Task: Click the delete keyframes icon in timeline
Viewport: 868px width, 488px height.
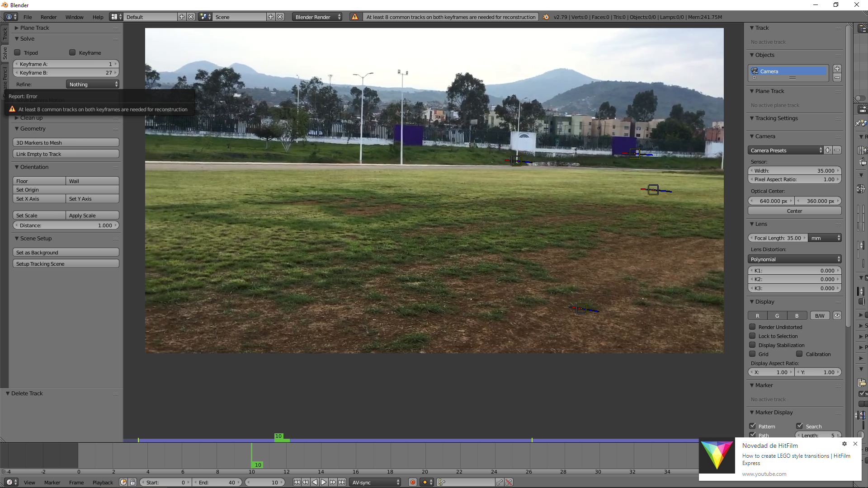Action: click(x=509, y=482)
